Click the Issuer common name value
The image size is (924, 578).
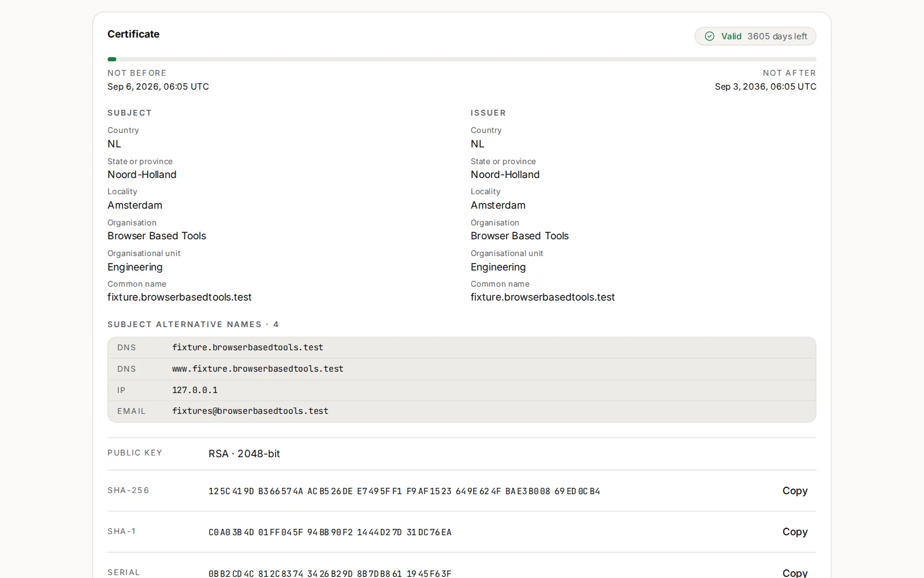[543, 297]
